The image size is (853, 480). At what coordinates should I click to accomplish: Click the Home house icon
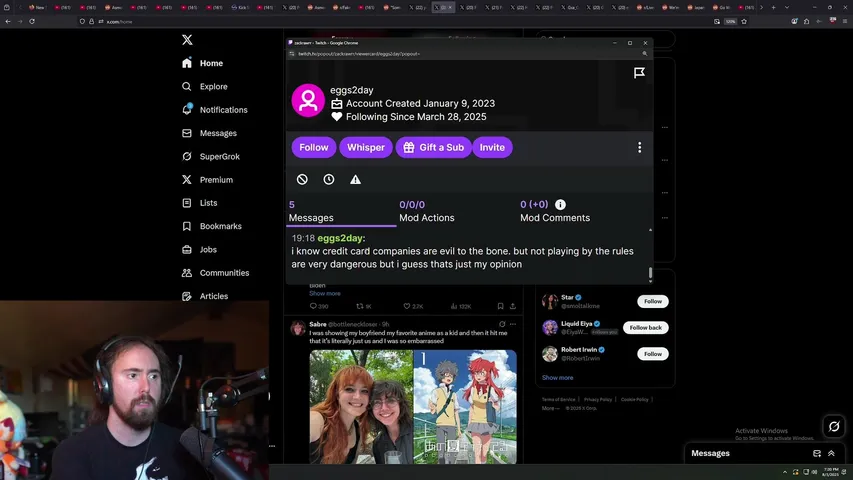pyautogui.click(x=187, y=63)
